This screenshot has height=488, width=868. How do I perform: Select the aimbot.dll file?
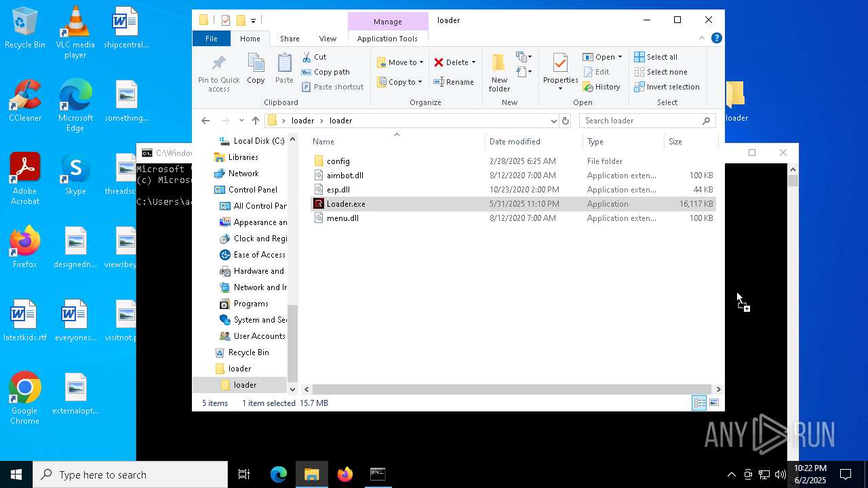pos(513,176)
